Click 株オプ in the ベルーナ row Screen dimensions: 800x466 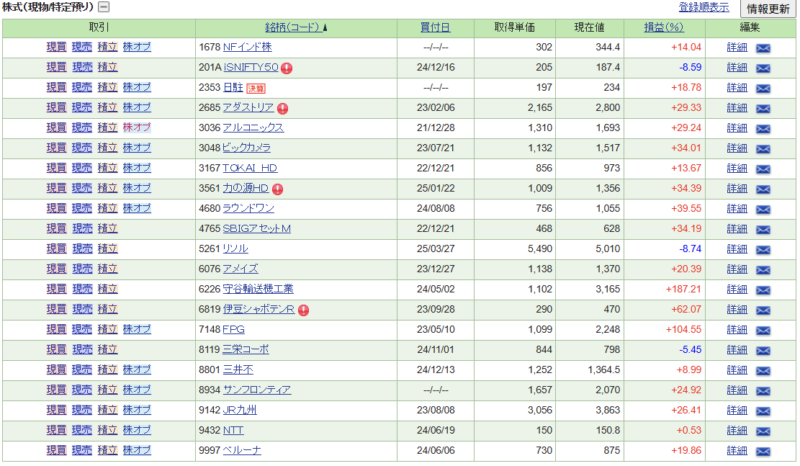pyautogui.click(x=137, y=450)
